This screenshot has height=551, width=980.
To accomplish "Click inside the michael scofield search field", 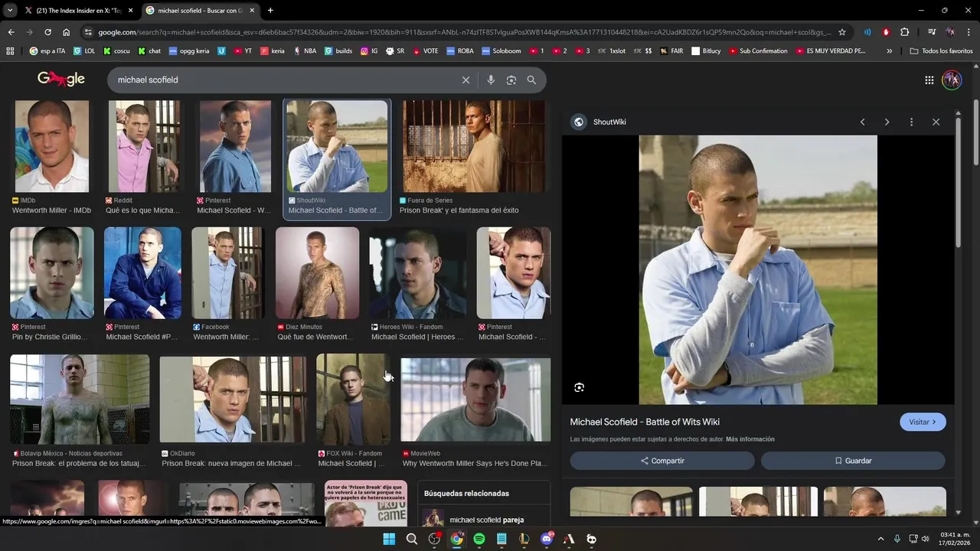I will pos(283,80).
